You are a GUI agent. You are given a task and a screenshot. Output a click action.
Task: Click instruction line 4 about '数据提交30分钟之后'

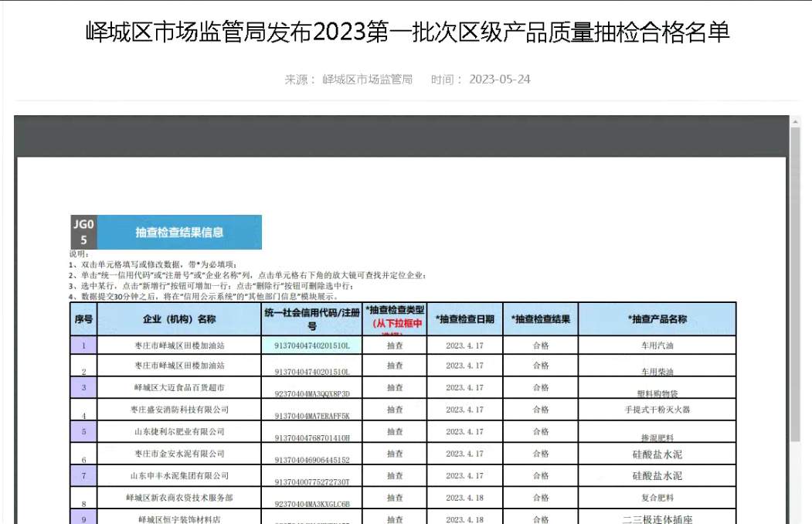[x=205, y=297]
